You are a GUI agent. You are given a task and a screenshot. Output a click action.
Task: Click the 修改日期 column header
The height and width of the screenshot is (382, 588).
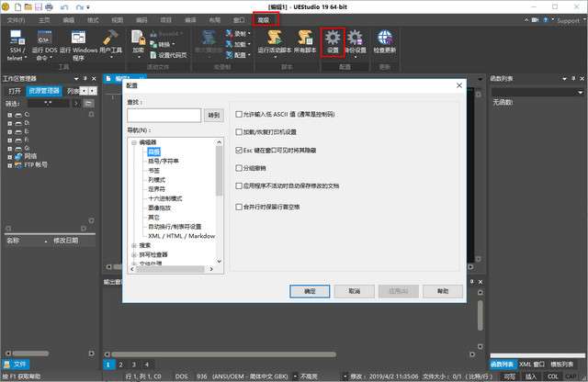tap(65, 241)
